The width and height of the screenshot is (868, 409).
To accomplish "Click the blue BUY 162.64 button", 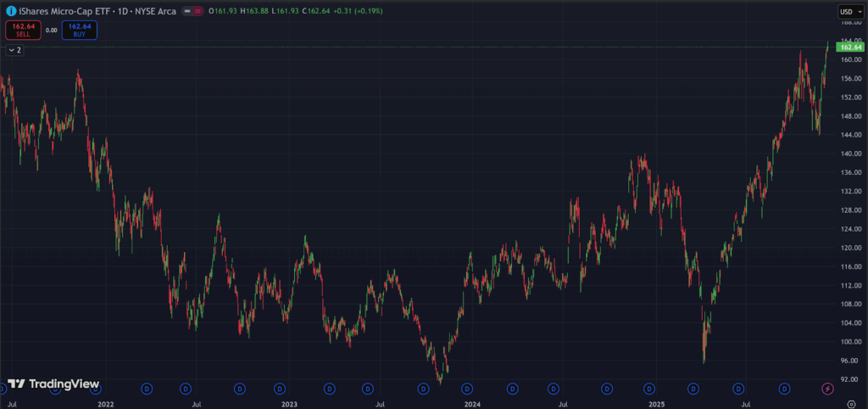I will coord(79,30).
